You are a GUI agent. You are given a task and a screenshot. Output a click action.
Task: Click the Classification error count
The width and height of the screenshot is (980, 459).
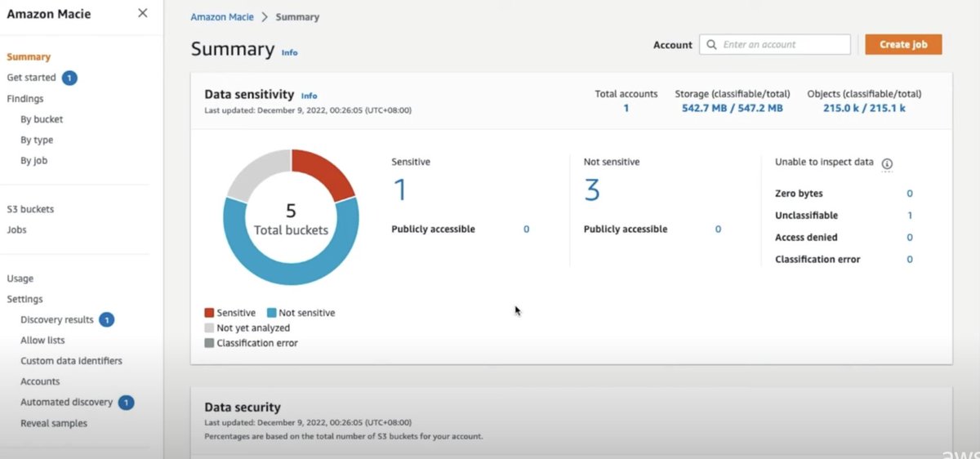pos(910,260)
